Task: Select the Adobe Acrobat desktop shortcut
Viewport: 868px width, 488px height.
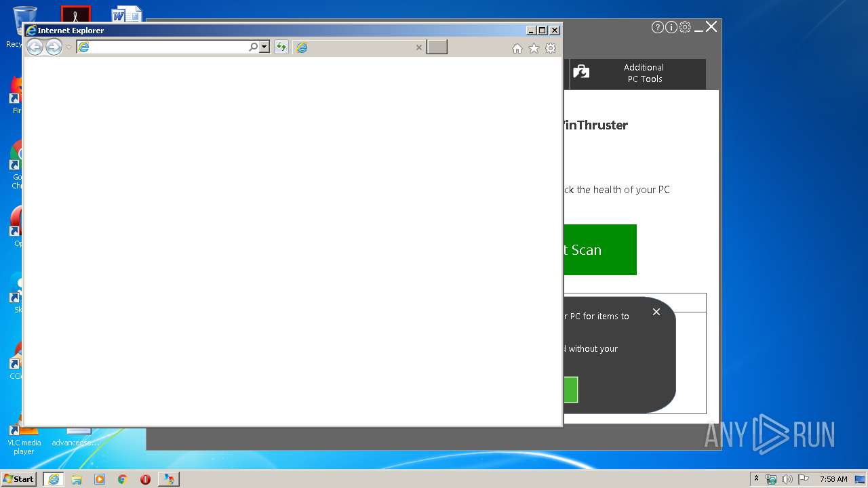Action: tap(75, 14)
